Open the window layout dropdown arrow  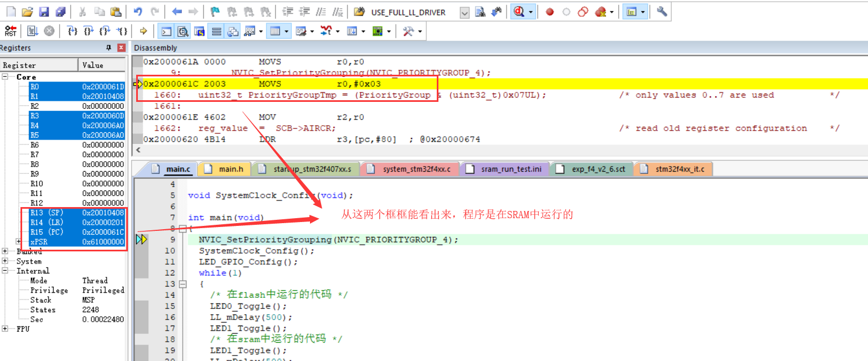click(x=643, y=12)
